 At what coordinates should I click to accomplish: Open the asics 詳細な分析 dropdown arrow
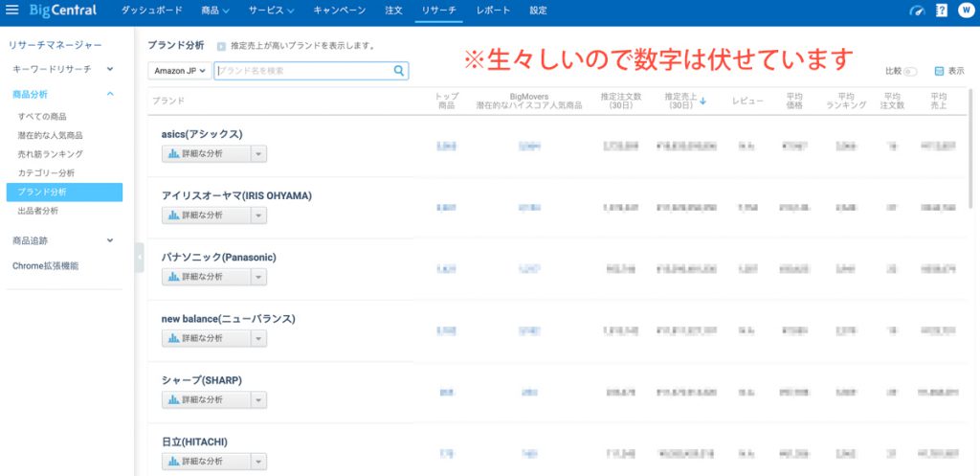[258, 154]
